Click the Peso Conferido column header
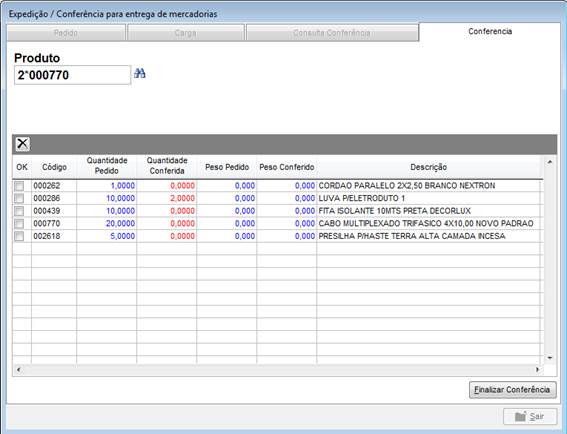Screen dimensions: 567x434 click(x=287, y=167)
